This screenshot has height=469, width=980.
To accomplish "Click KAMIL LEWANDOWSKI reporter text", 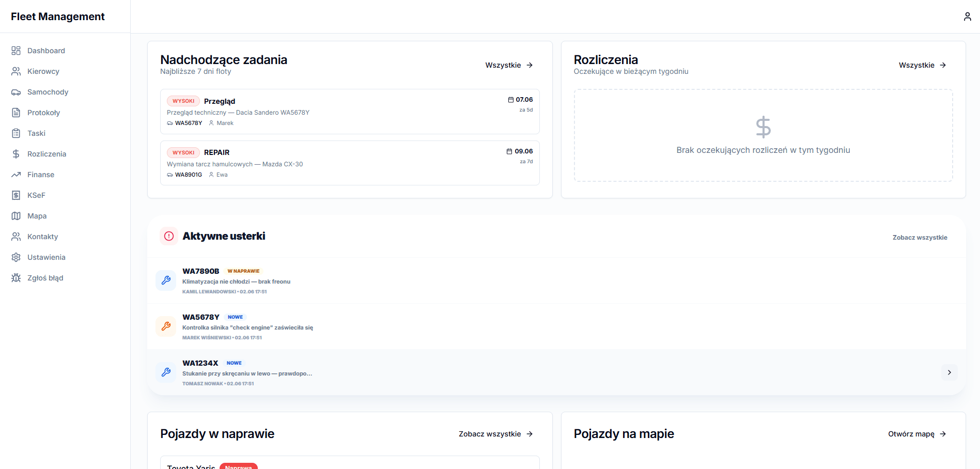I will click(x=209, y=292).
